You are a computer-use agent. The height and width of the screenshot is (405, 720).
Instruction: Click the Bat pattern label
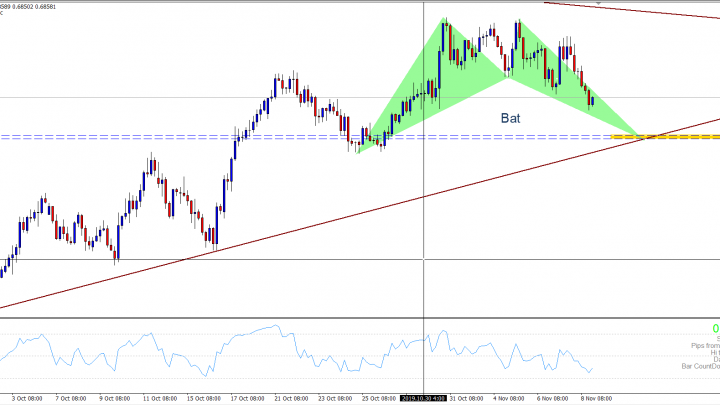point(511,117)
